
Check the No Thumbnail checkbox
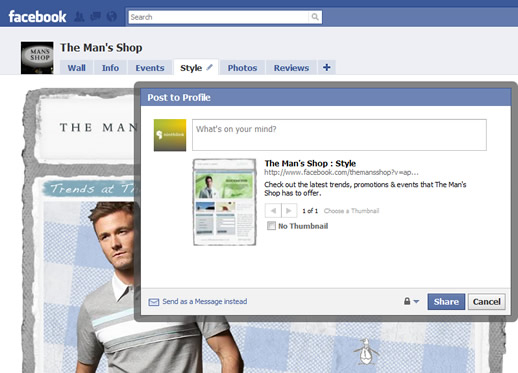[x=271, y=226]
